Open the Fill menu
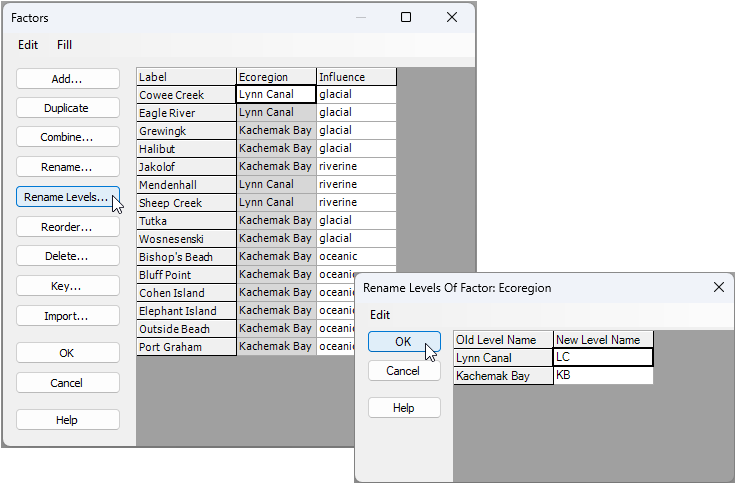The width and height of the screenshot is (736, 484). coord(64,45)
